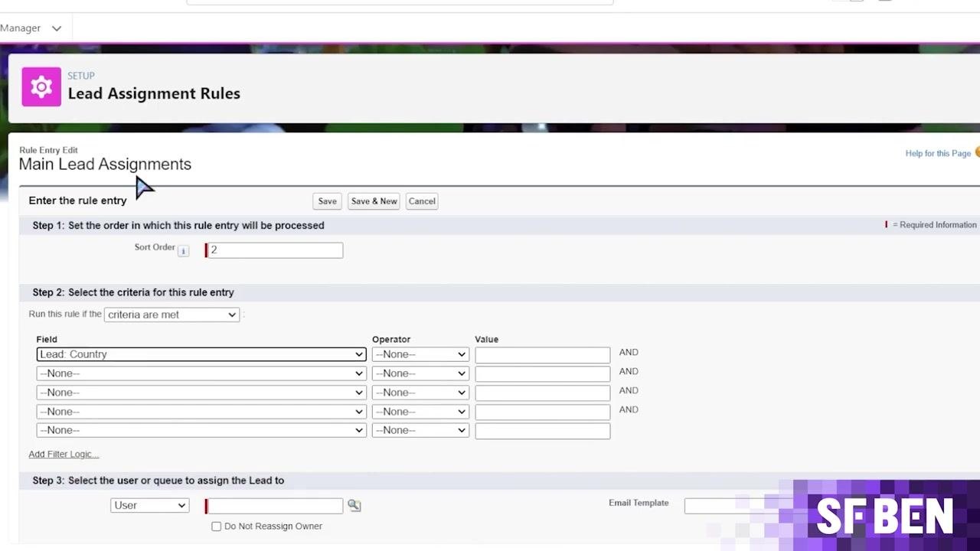Open the fourth row Operator dropdown
This screenshot has width=980, height=551.
[x=420, y=412]
